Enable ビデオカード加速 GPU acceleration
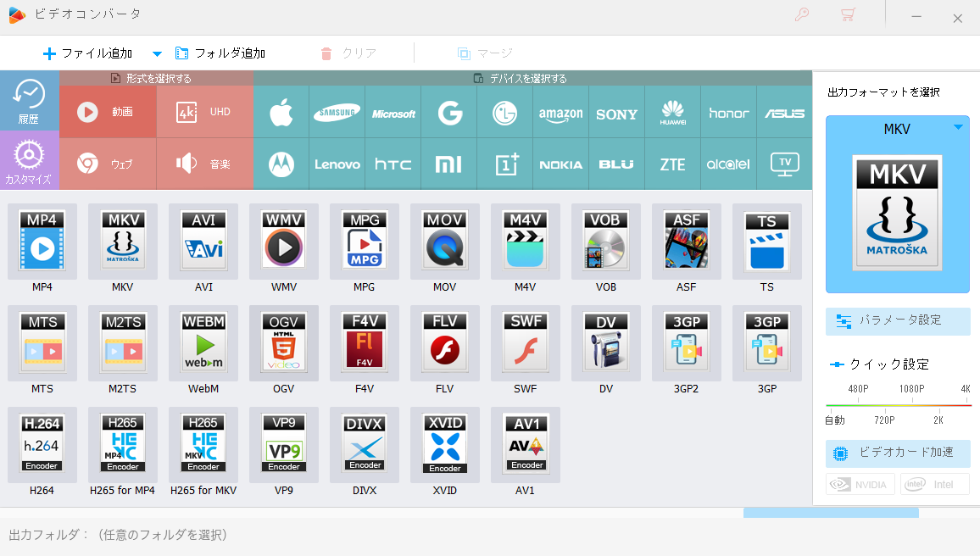 [898, 453]
